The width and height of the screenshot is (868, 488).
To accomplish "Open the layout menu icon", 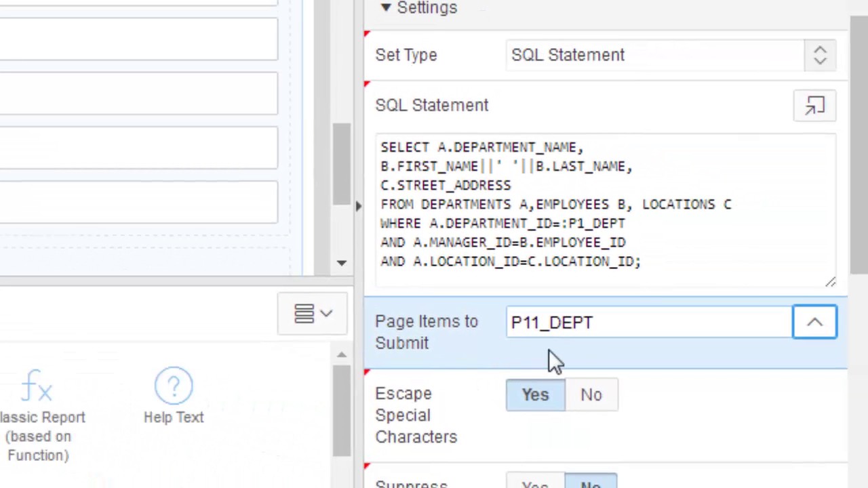I will click(x=313, y=314).
